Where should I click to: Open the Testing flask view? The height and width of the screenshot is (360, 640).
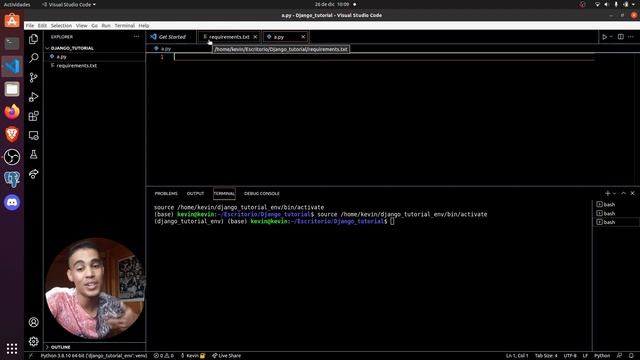point(33,155)
